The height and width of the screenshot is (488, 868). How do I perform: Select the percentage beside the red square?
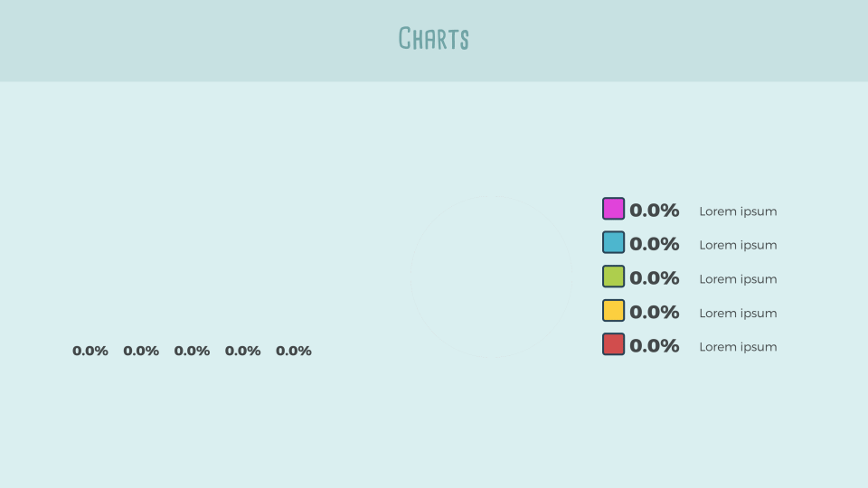coord(654,346)
